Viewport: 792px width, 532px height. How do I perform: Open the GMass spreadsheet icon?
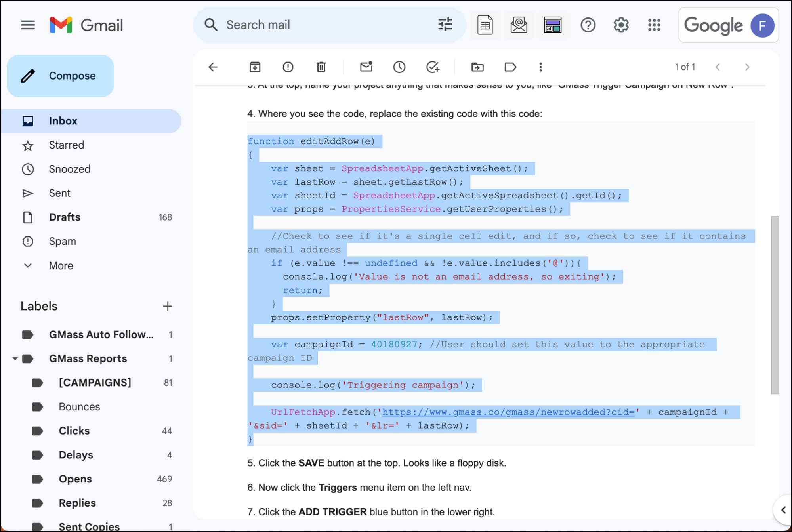point(485,25)
